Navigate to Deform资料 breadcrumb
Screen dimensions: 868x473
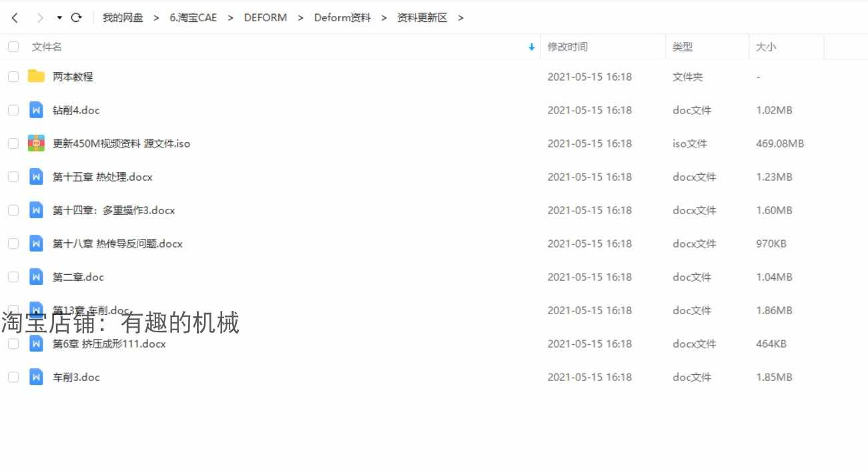(342, 18)
